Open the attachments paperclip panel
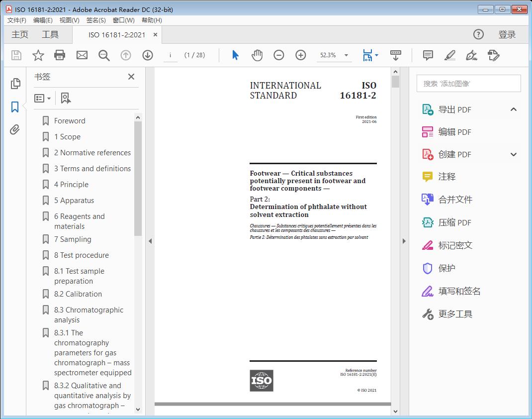 pos(15,130)
